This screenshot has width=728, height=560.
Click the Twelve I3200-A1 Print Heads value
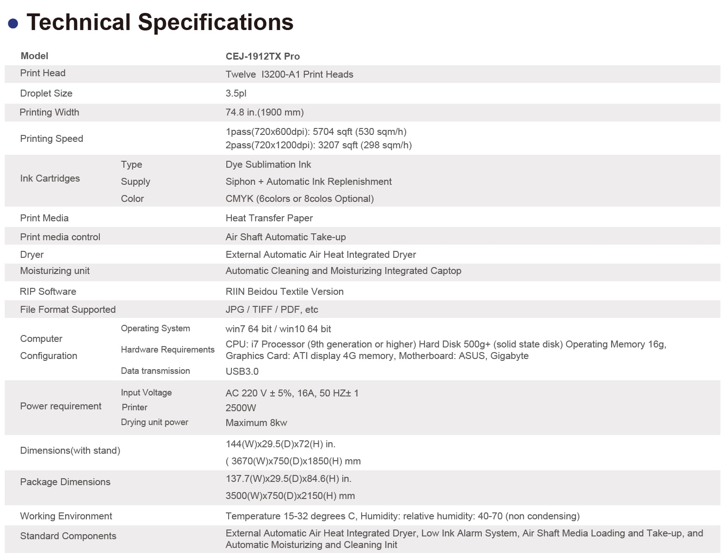click(289, 74)
